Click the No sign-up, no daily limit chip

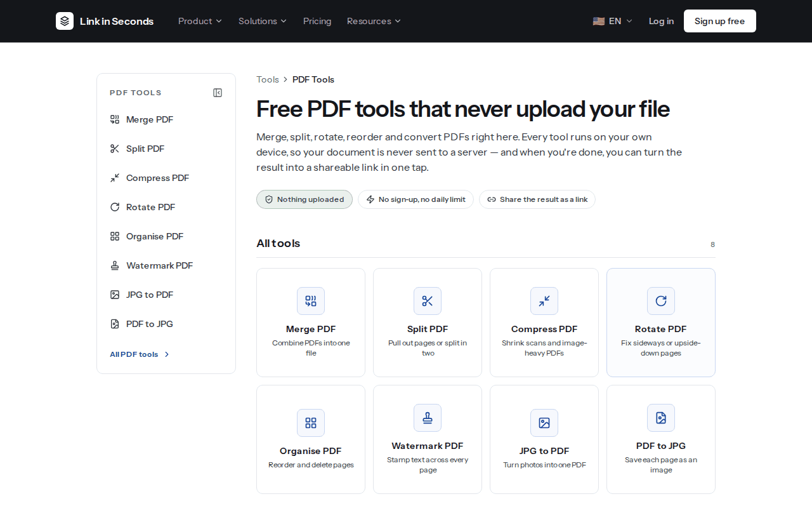pos(416,199)
